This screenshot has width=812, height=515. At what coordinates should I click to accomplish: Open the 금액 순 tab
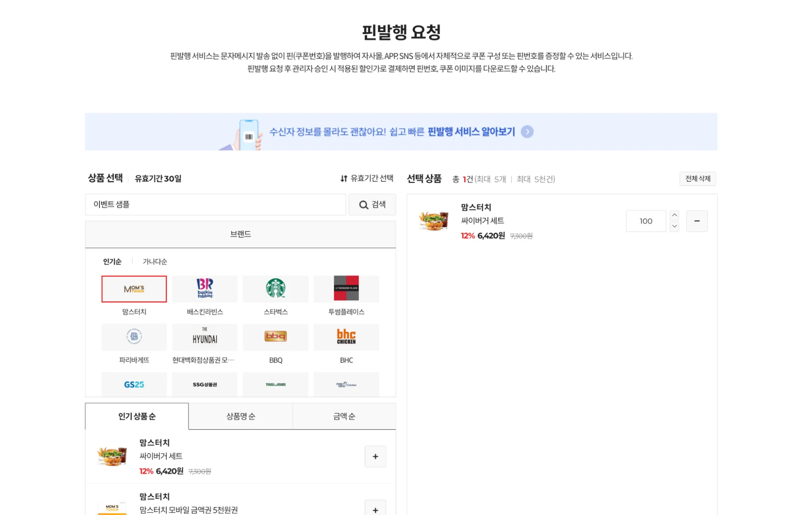point(343,416)
